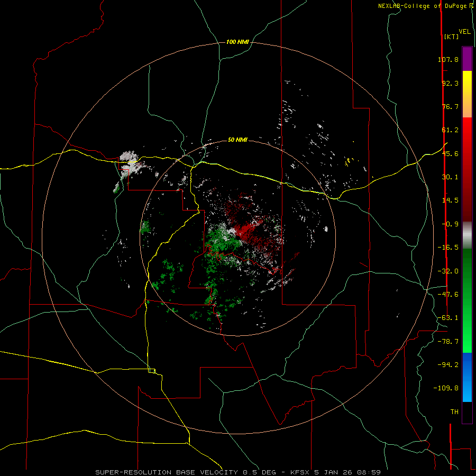
Task: Click the -16.5 velocity scale value
Action: [448, 248]
